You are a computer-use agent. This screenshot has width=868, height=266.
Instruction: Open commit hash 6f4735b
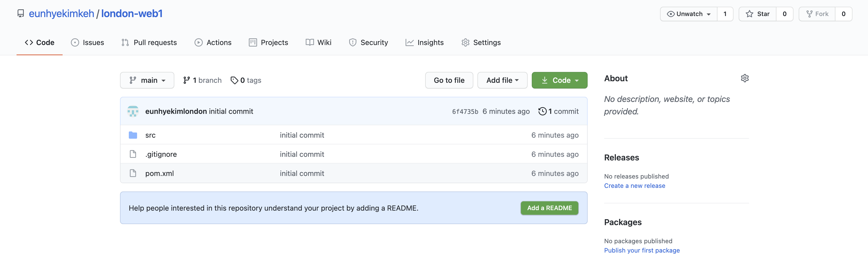tap(465, 112)
